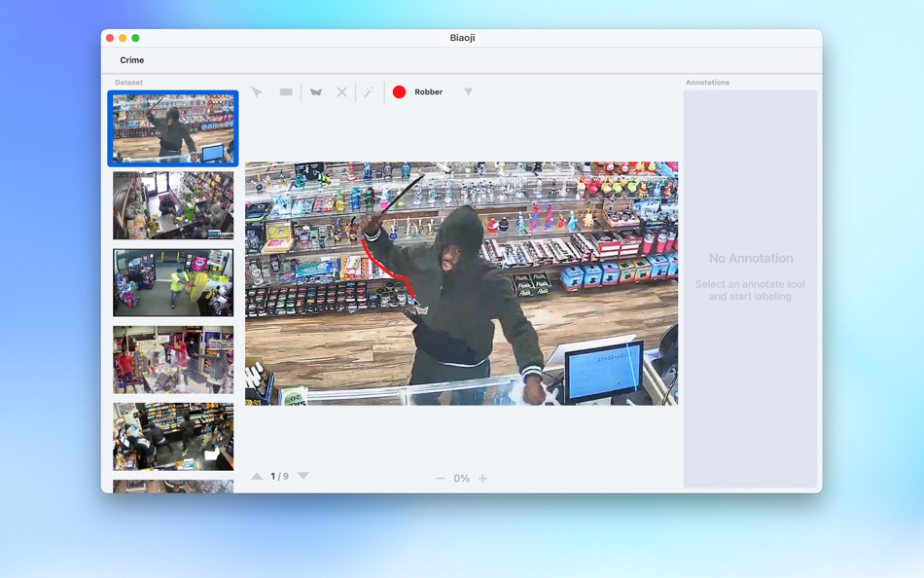Click the delete annotation X icon
Screen dimensions: 924x578
click(341, 91)
